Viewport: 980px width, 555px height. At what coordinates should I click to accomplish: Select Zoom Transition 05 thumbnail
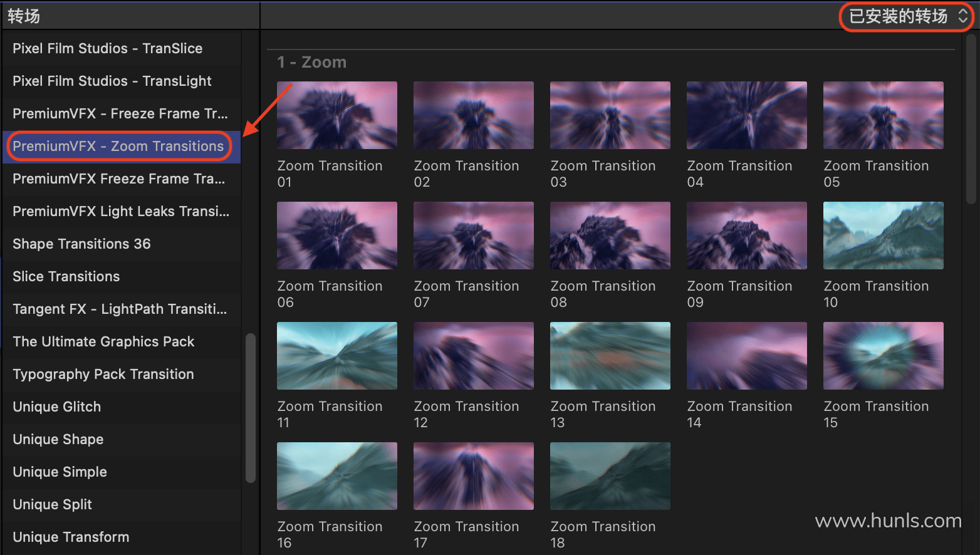pyautogui.click(x=884, y=115)
